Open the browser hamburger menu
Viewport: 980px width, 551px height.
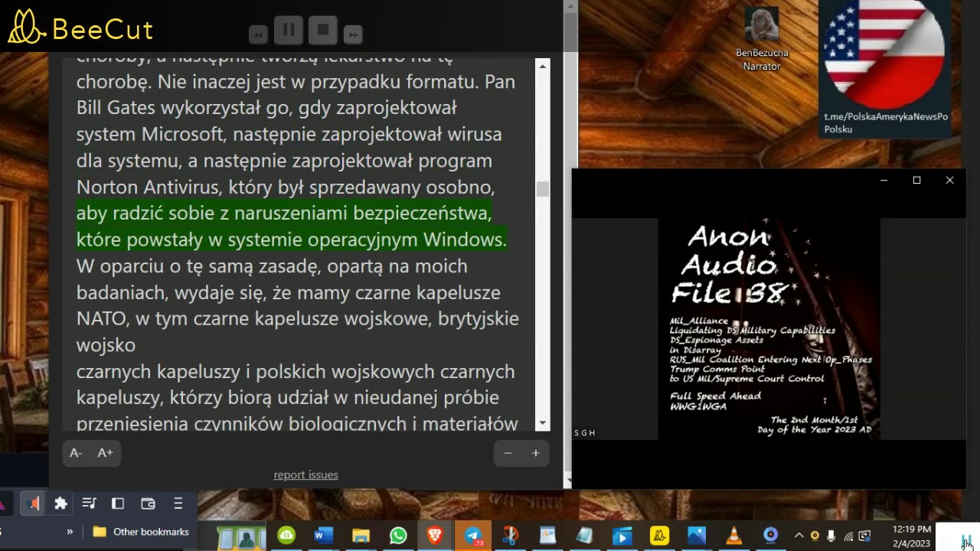point(178,504)
